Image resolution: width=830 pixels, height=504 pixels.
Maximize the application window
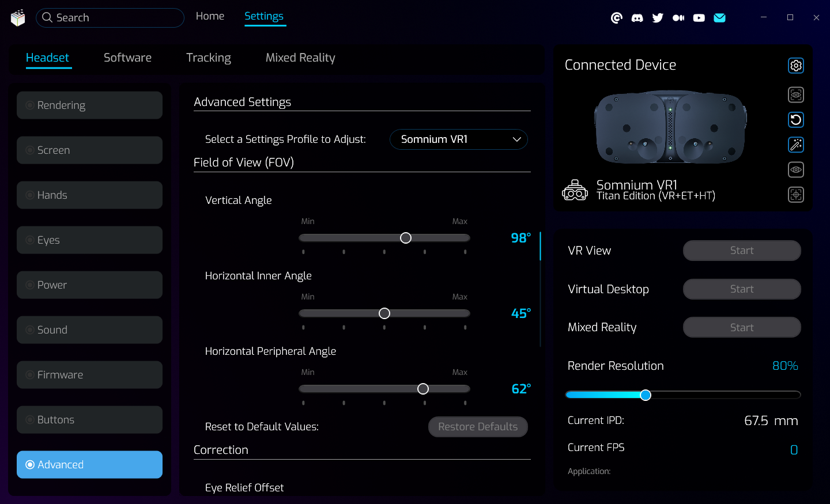tap(790, 17)
